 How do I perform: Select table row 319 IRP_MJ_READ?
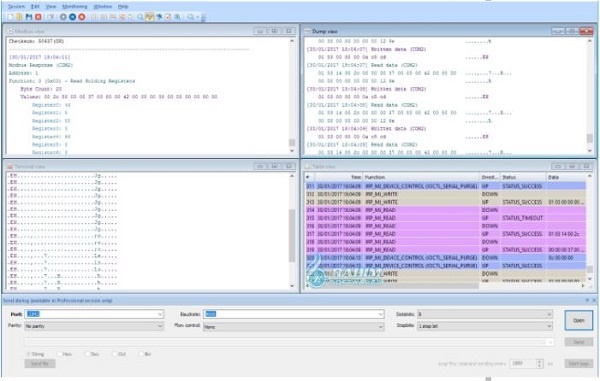click(x=445, y=250)
